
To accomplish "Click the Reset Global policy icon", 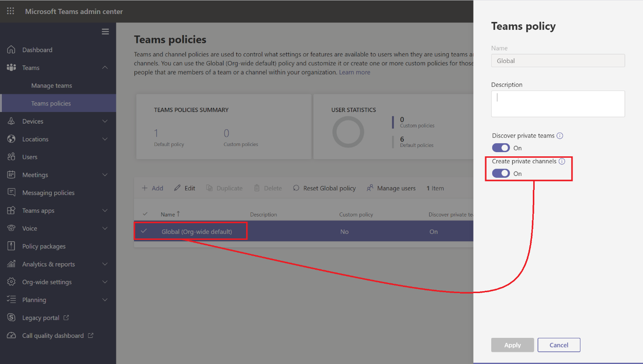I will pos(296,188).
